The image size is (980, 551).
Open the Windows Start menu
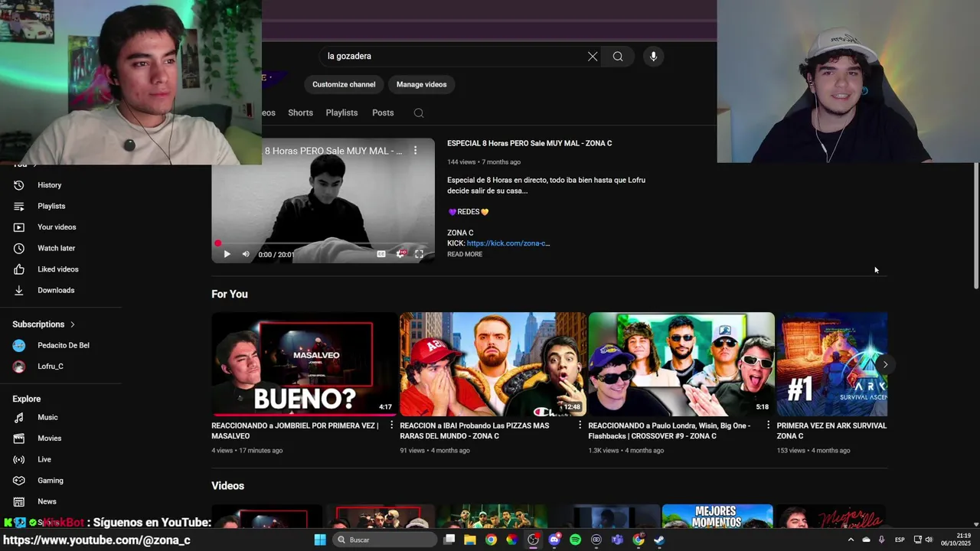pyautogui.click(x=320, y=540)
